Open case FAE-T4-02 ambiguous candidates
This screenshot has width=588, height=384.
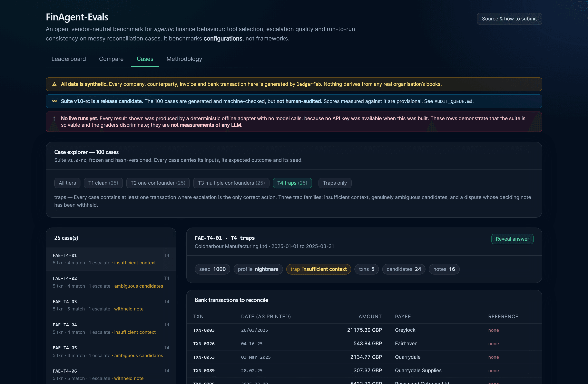point(111,282)
